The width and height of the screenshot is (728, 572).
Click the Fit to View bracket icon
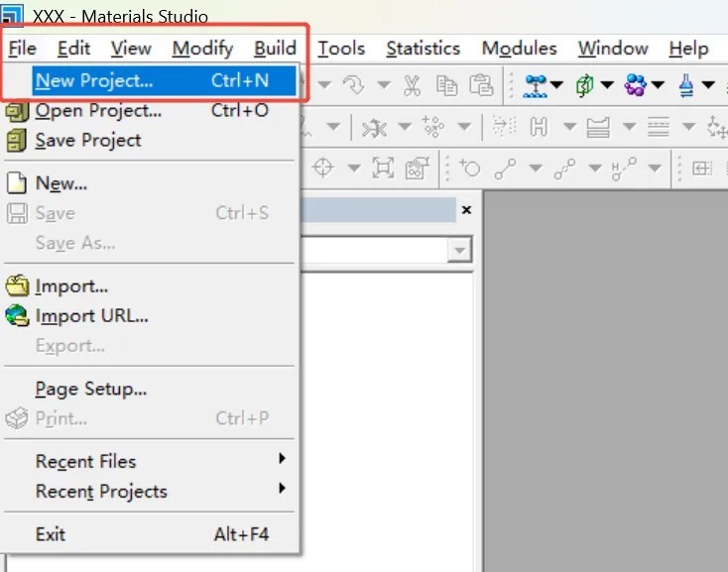coord(383,169)
